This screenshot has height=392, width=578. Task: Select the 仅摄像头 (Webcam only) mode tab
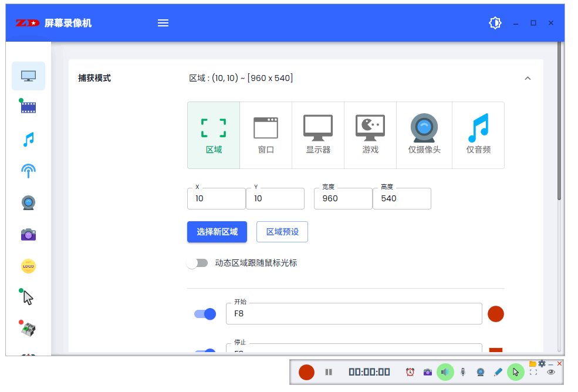424,134
